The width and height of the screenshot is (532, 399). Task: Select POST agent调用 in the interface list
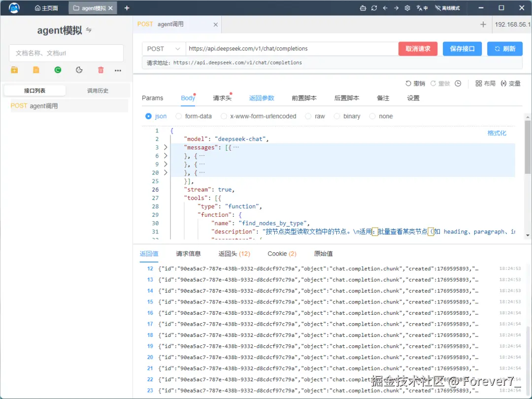click(69, 106)
